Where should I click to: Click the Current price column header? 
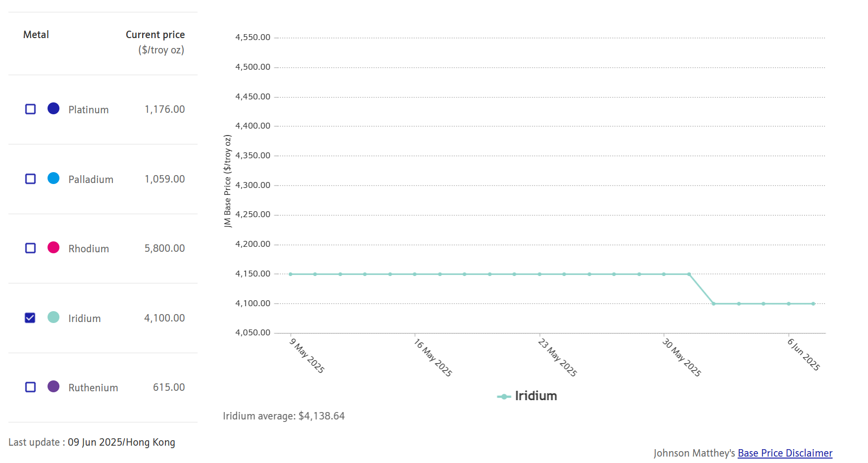[155, 35]
